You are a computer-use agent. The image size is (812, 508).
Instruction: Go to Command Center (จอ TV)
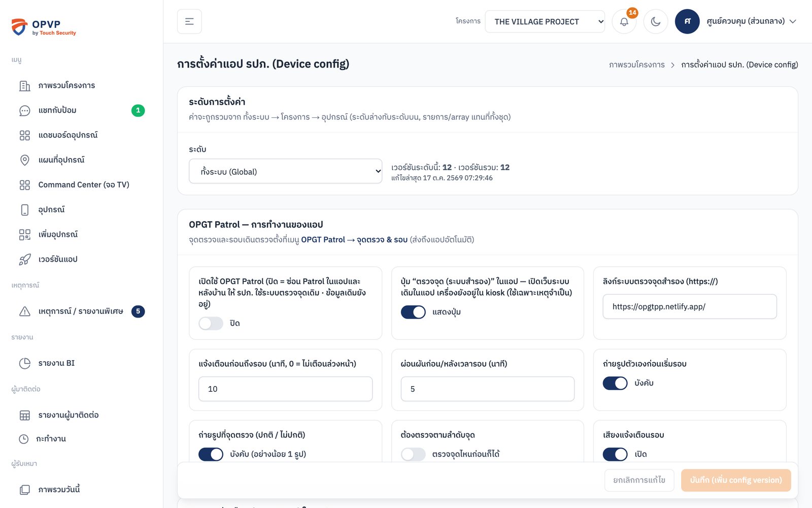tap(81, 185)
